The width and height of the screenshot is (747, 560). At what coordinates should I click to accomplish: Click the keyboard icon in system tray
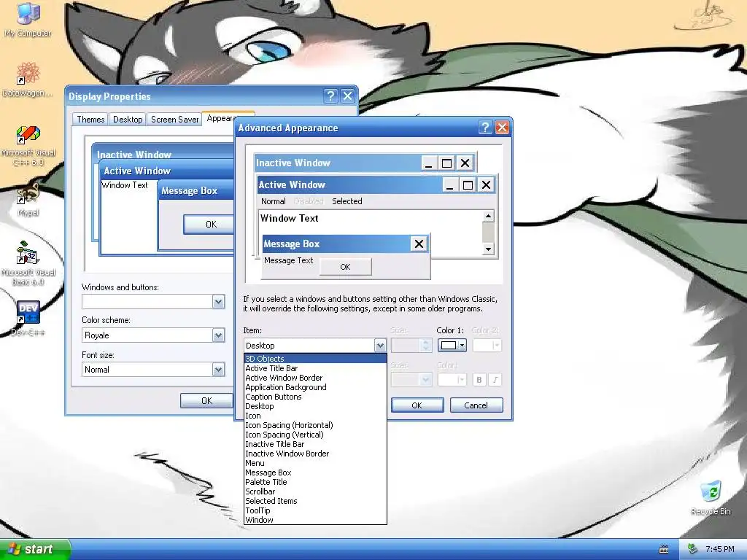click(x=664, y=550)
